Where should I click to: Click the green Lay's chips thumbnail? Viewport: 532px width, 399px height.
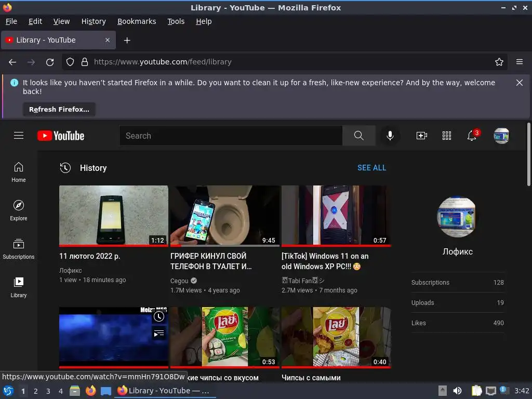(225, 337)
